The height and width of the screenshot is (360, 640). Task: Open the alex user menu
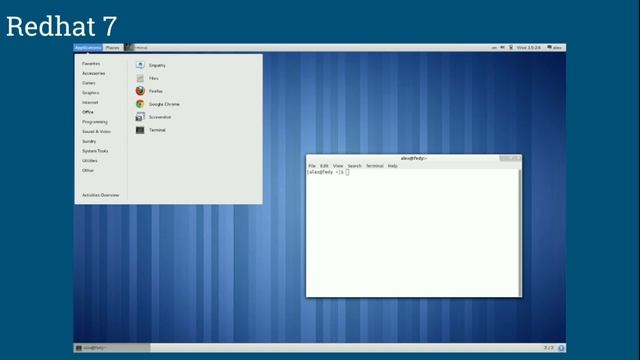(x=555, y=48)
